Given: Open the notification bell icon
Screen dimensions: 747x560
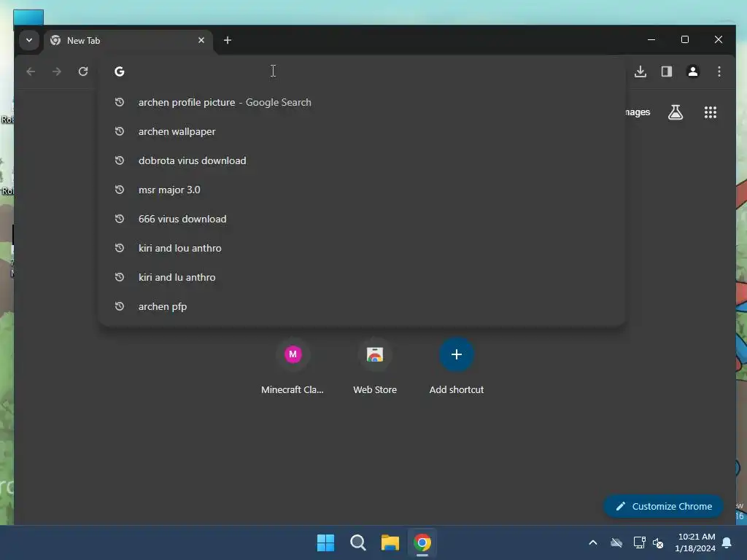Looking at the screenshot, I should click(x=727, y=542).
